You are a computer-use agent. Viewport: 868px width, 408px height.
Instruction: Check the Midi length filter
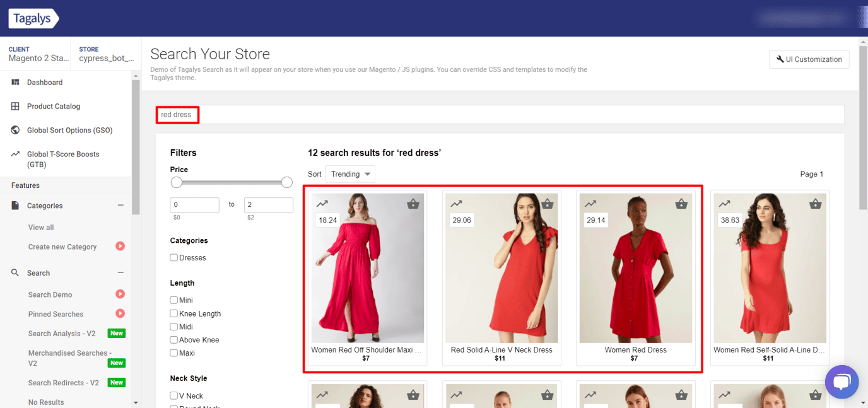[x=173, y=327]
